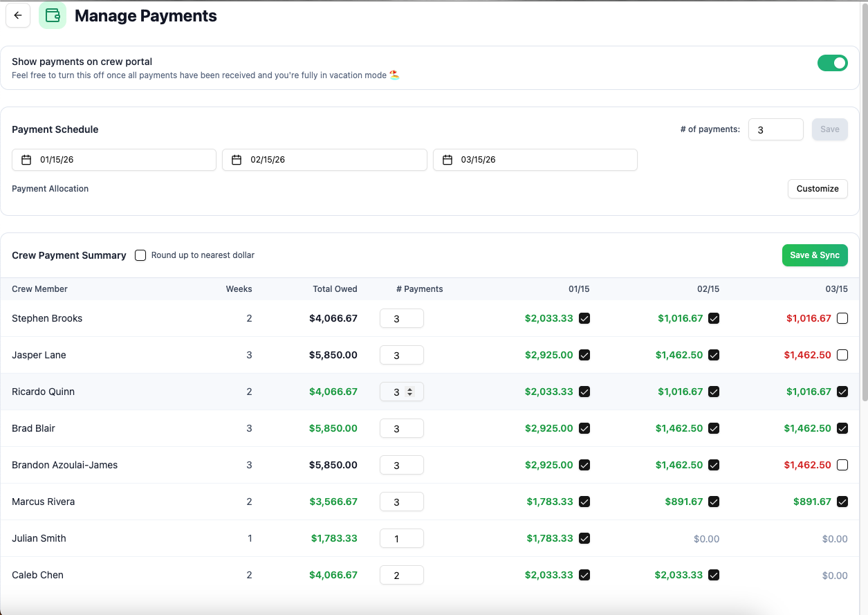Click Brandon Azoulai-James # Payments input
The image size is (868, 615).
click(401, 465)
